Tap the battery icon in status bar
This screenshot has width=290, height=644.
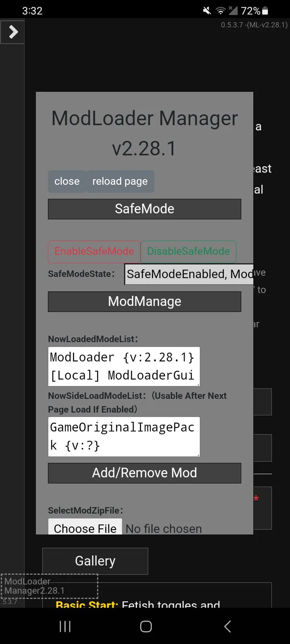265,11
